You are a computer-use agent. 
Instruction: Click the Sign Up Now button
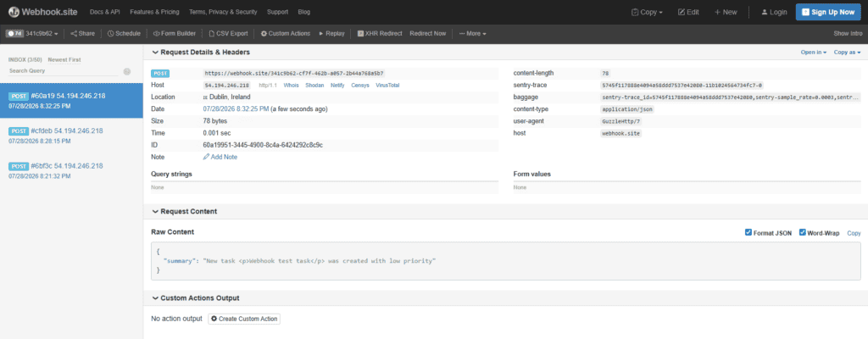[827, 12]
